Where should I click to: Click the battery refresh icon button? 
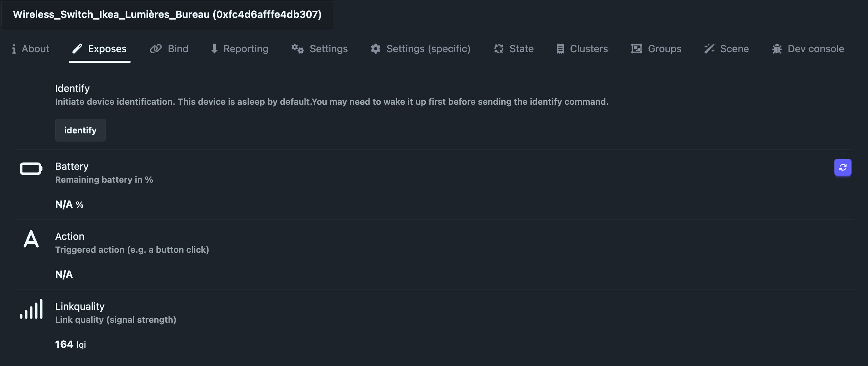[x=843, y=167]
